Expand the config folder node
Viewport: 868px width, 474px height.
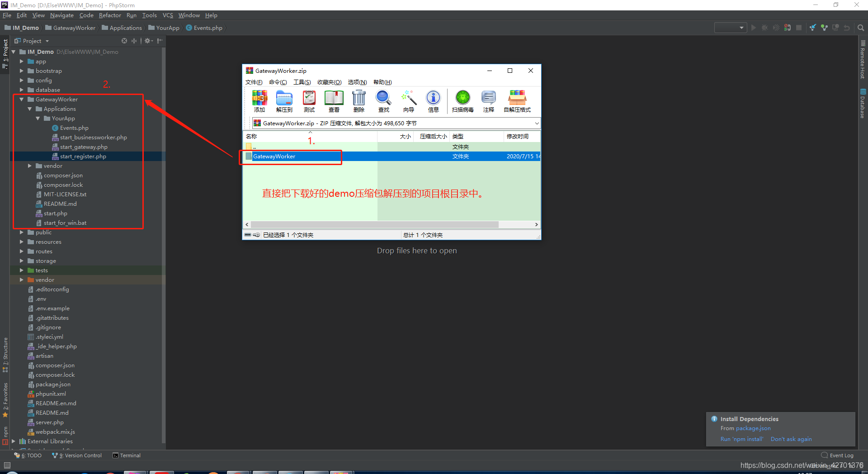[21, 81]
